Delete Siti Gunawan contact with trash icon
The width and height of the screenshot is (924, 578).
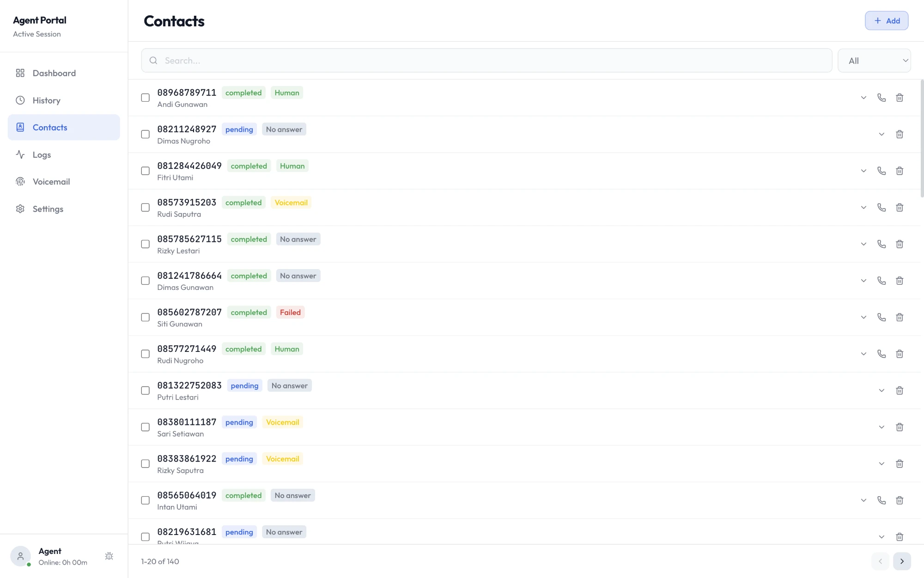[x=900, y=317]
